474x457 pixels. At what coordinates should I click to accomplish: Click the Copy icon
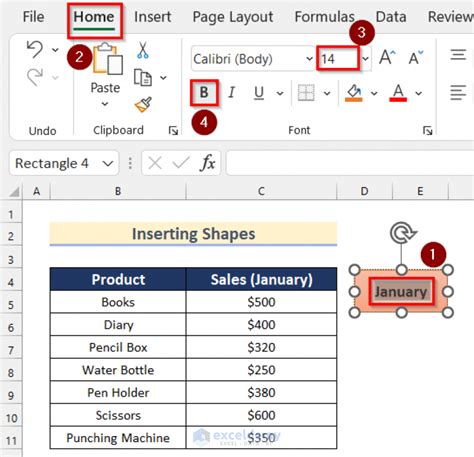click(x=143, y=78)
